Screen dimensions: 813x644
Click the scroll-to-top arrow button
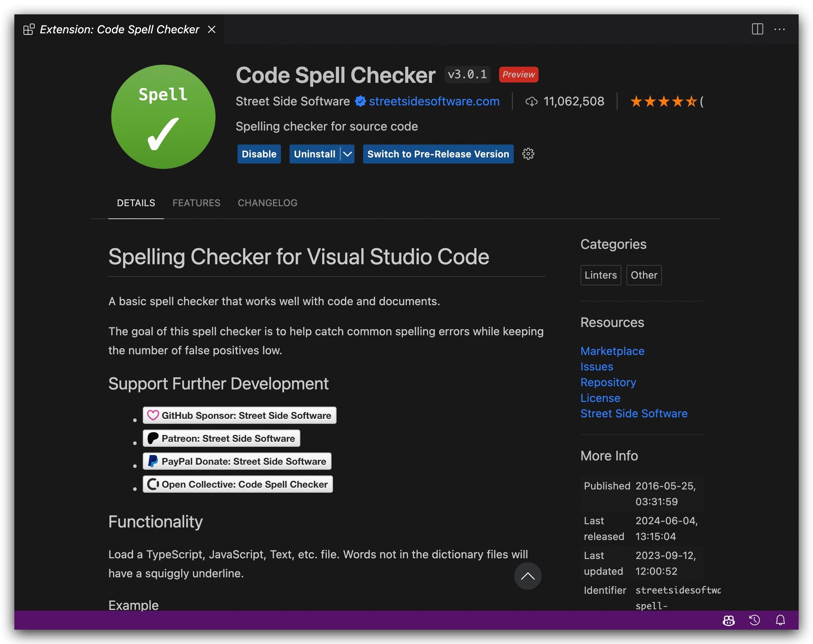[527, 576]
